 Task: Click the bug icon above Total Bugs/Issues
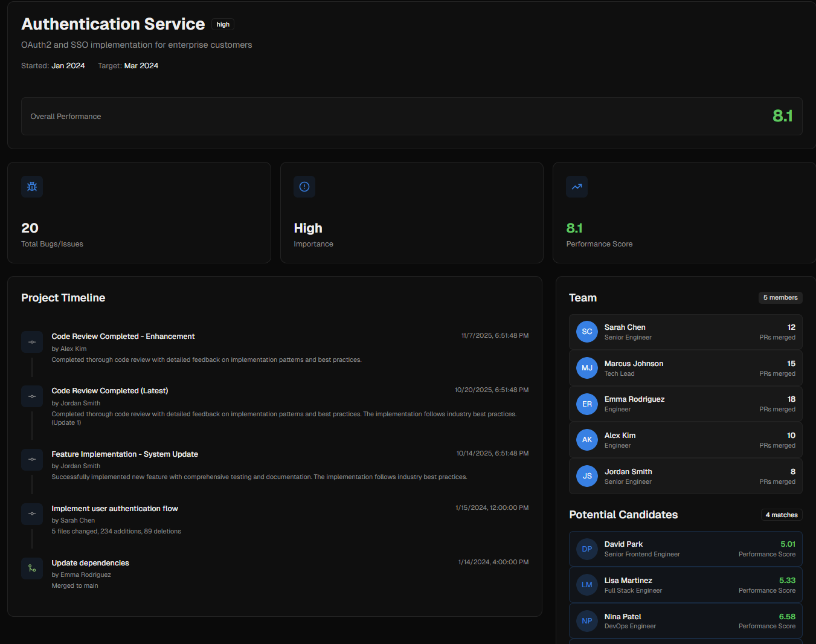point(32,187)
